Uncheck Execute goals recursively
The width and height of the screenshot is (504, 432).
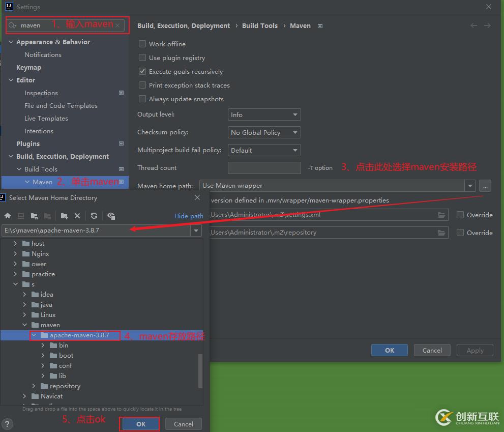[x=142, y=71]
